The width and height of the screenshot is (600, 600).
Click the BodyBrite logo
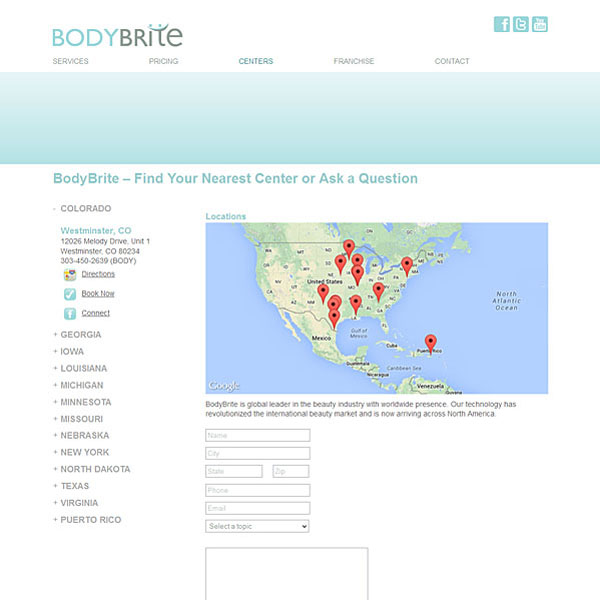[117, 36]
